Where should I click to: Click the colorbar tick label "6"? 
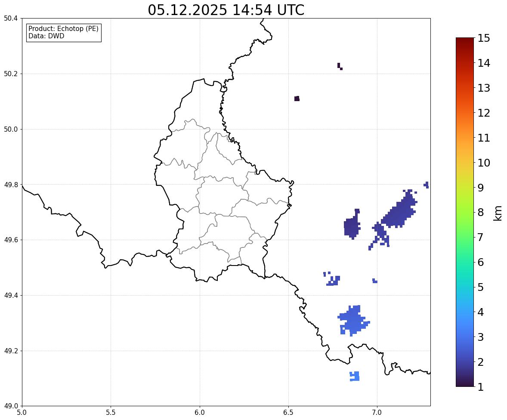click(x=481, y=262)
